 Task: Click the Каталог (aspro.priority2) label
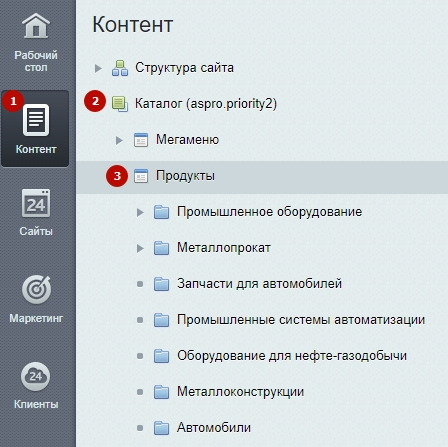pos(206,104)
